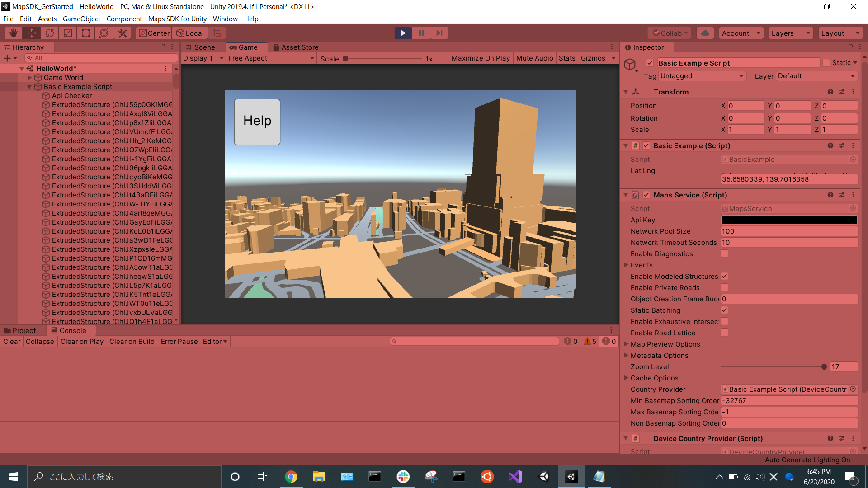
Task: Open Unity icon in Windows taskbar
Action: point(571,476)
